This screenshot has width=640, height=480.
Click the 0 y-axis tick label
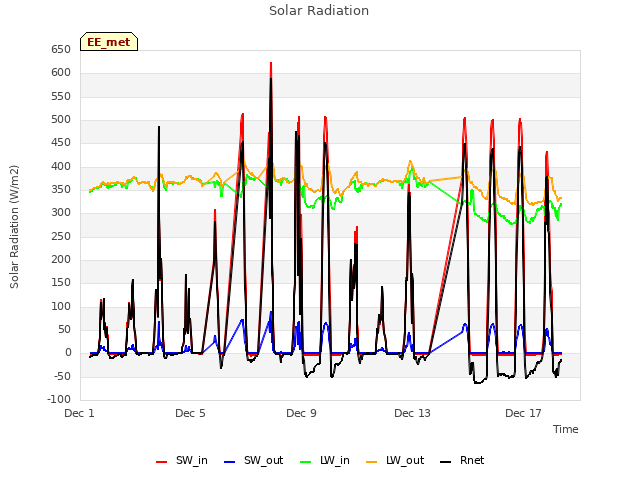68,353
